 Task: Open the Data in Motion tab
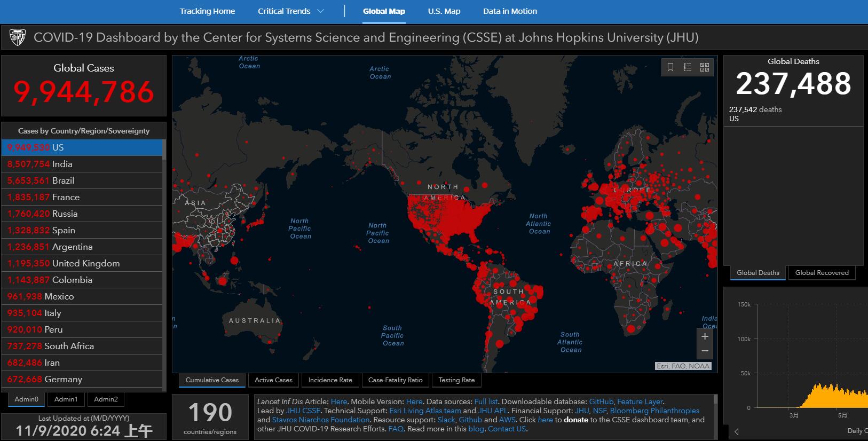(x=510, y=11)
